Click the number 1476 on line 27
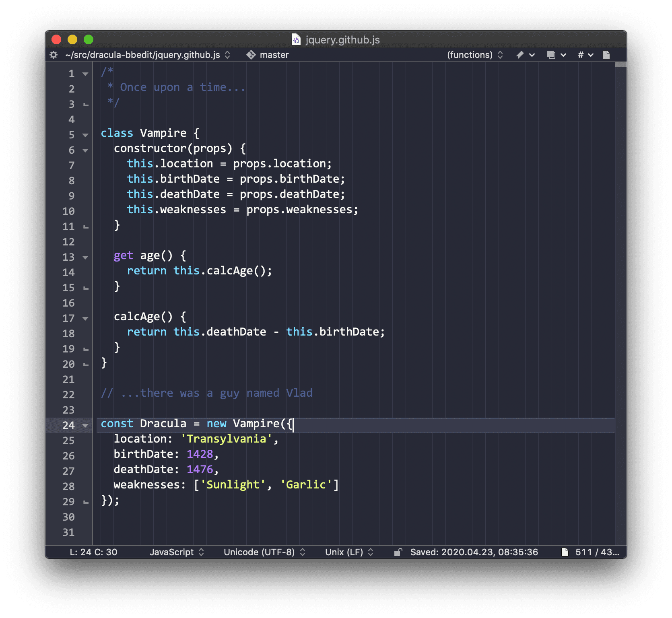The image size is (672, 618). coord(200,469)
